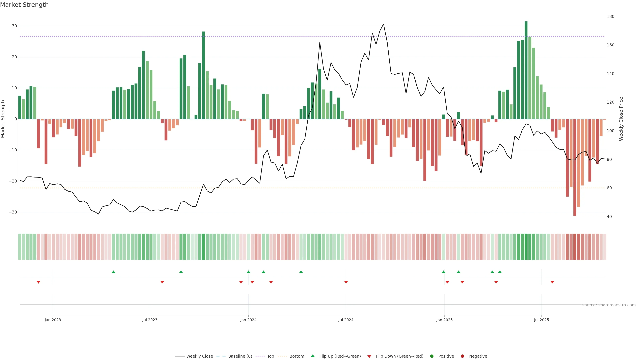Click the red flip-down marker after Jul 2025
This screenshot has width=644, height=362.
point(552,282)
